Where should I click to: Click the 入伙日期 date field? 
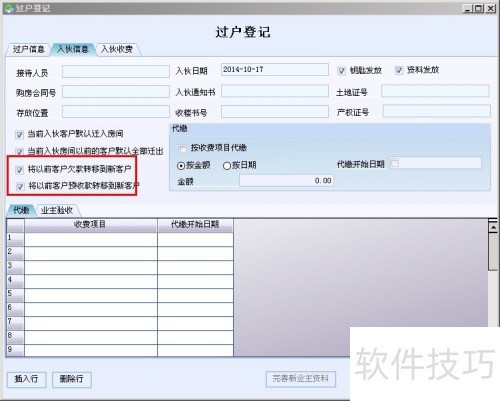click(x=275, y=69)
